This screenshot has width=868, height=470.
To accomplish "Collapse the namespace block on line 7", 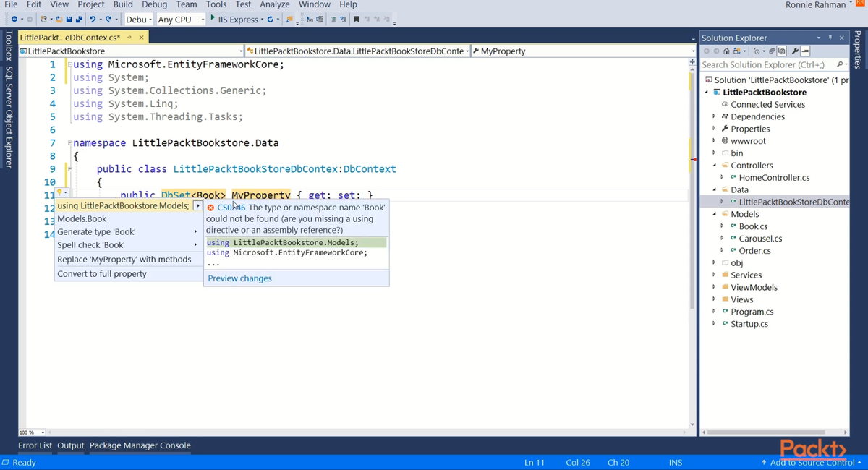I will click(69, 143).
